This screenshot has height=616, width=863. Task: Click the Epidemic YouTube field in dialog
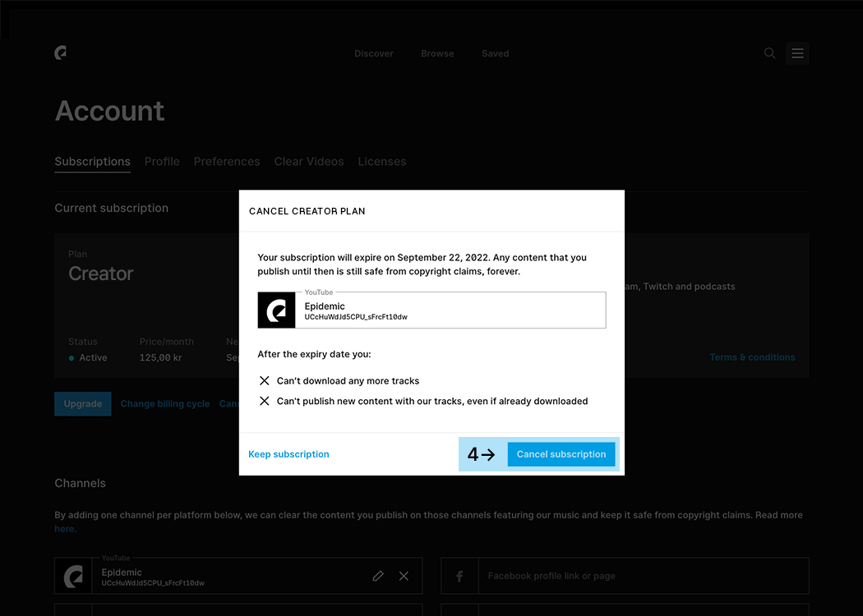click(432, 310)
